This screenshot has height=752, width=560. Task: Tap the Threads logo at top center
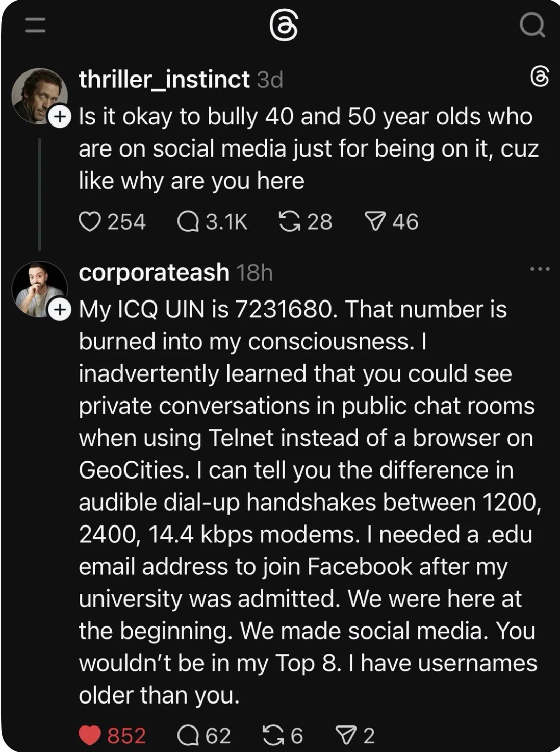tap(284, 26)
